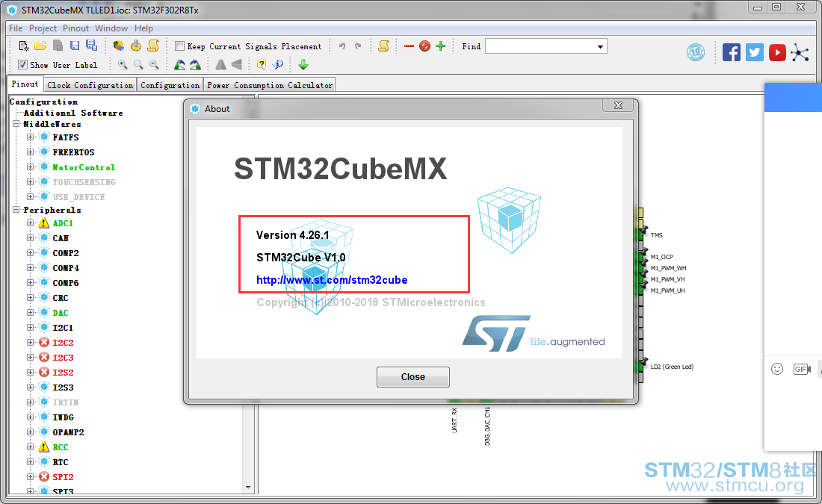
Task: Click the green download arrow icon
Action: pos(303,64)
